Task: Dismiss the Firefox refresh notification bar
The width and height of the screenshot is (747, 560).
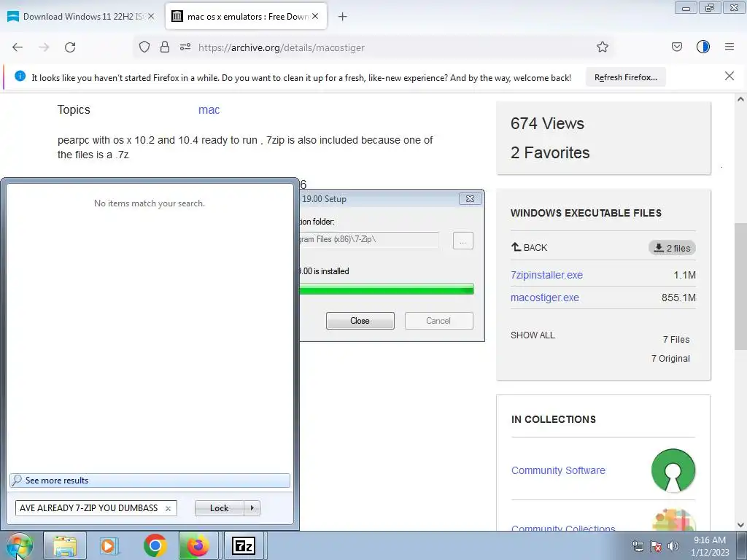Action: pyautogui.click(x=729, y=76)
